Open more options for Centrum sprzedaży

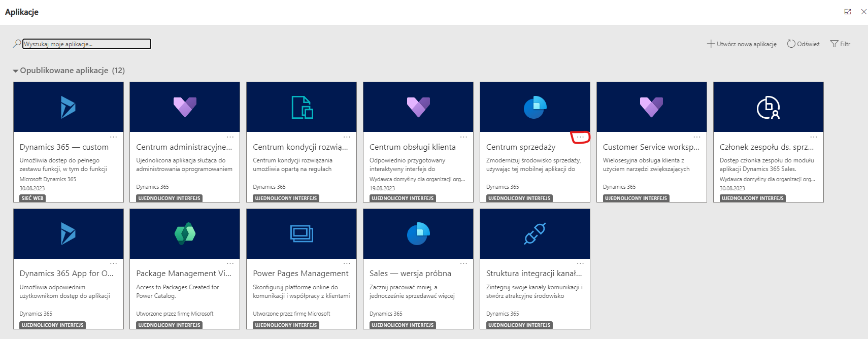coord(581,137)
